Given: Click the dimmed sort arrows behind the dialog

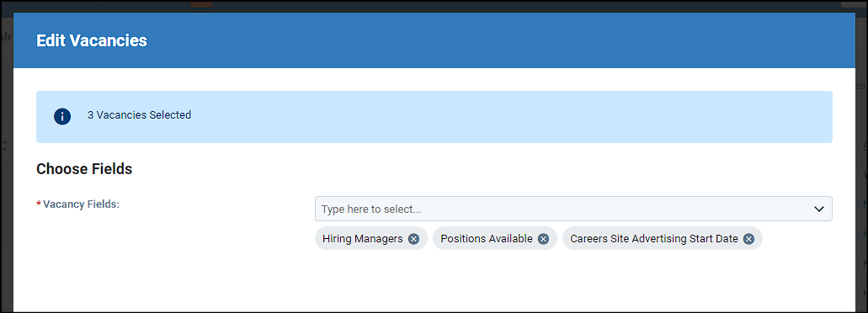Looking at the screenshot, I should pyautogui.click(x=5, y=146).
